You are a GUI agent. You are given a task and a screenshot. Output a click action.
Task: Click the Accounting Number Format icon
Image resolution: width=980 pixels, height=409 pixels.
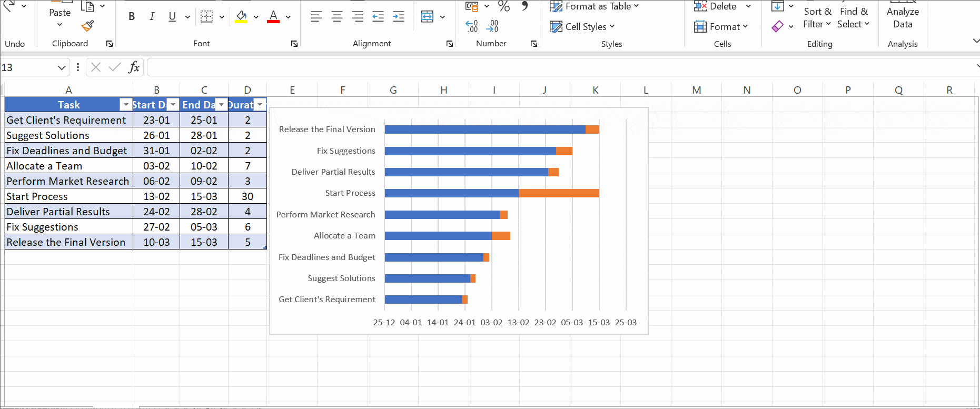tap(472, 6)
